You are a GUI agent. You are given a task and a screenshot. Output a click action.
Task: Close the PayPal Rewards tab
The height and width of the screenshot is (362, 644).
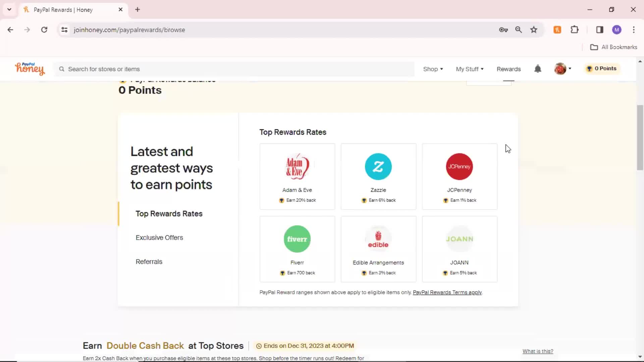click(x=120, y=9)
